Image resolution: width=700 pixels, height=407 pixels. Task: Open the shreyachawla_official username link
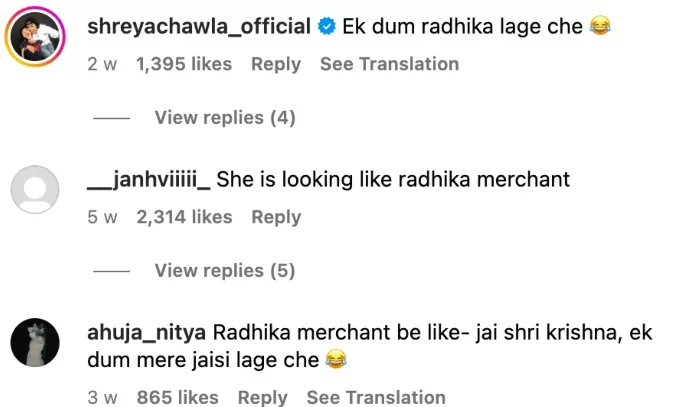(199, 26)
